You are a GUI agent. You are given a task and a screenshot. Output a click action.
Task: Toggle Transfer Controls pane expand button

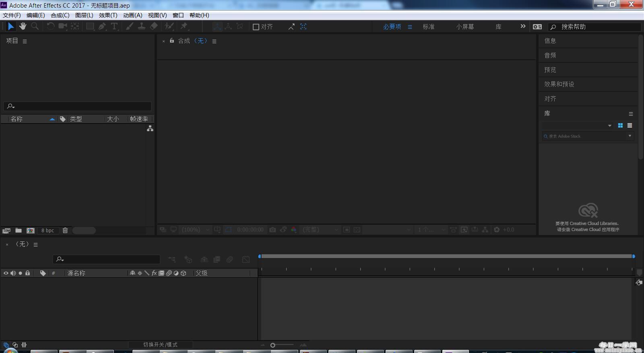pyautogui.click(x=15, y=345)
